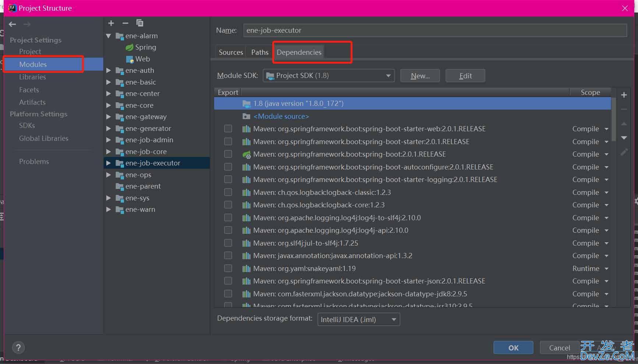Click the ene-parent module folder icon
The width and height of the screenshot is (638, 364).
120,186
